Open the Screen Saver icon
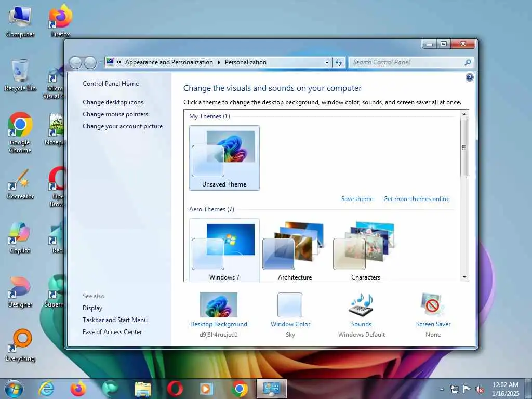 click(433, 304)
